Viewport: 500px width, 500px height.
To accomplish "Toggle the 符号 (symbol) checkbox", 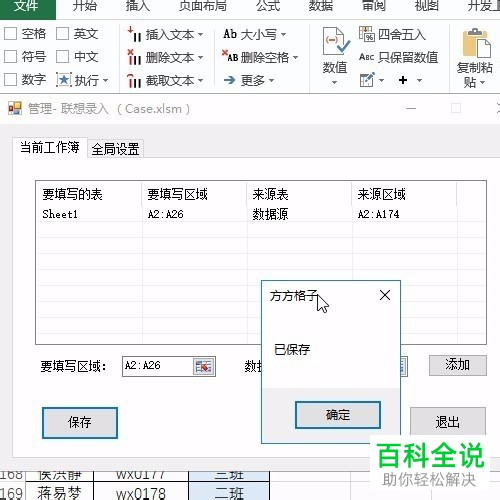I will pyautogui.click(x=10, y=57).
